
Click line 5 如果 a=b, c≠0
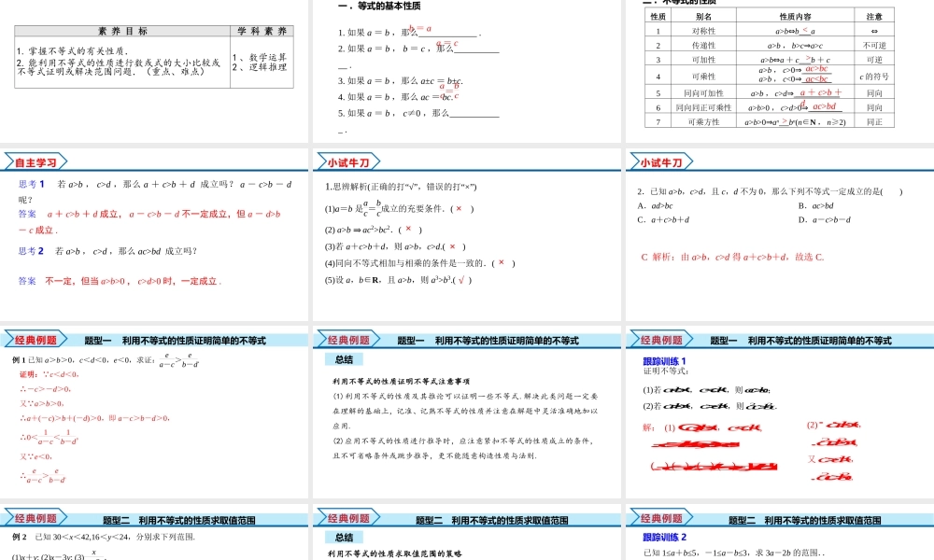(x=418, y=113)
